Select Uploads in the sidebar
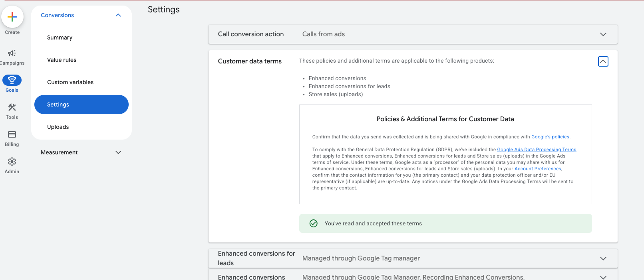This screenshot has height=280, width=644. pos(58,127)
